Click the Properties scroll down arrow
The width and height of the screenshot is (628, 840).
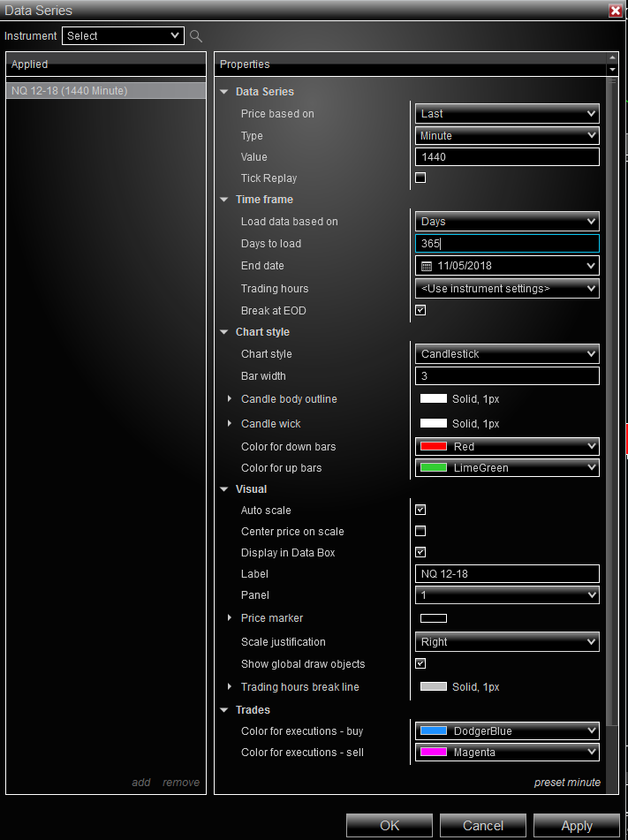tap(612, 70)
